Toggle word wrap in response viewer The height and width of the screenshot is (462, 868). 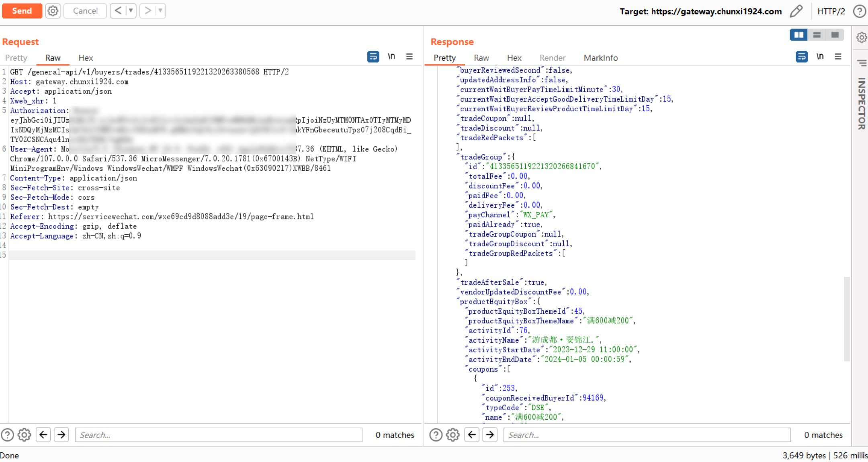click(x=801, y=57)
